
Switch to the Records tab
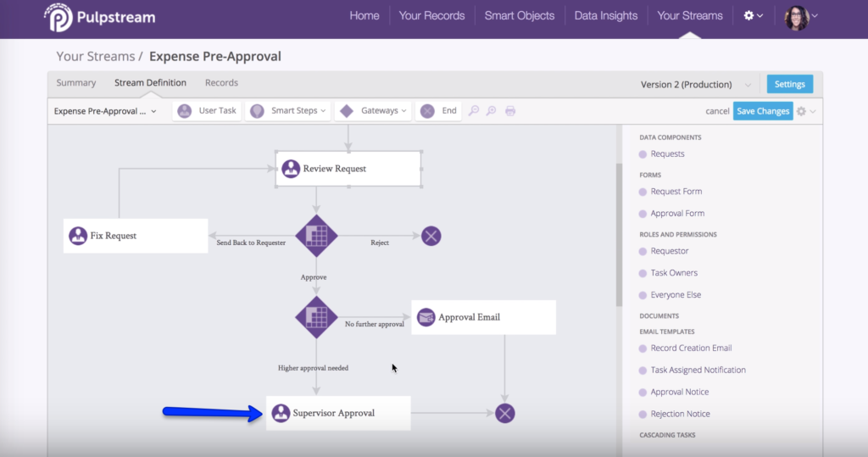point(221,82)
